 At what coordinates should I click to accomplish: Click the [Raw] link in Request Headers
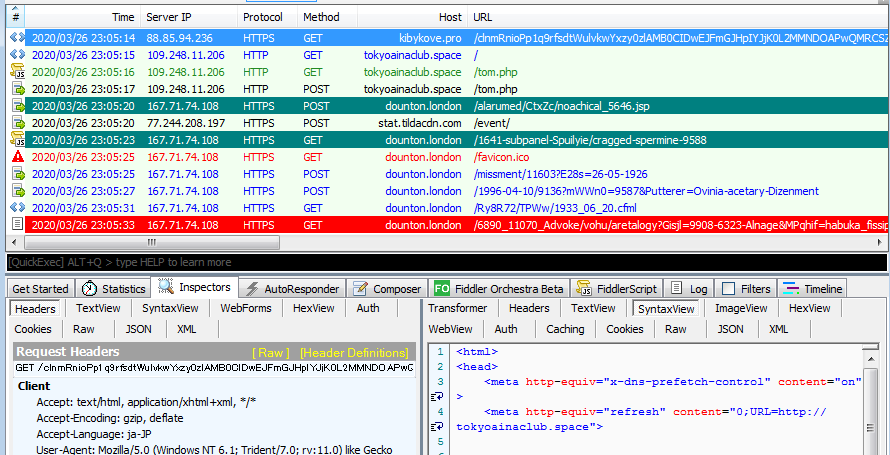[x=271, y=352]
